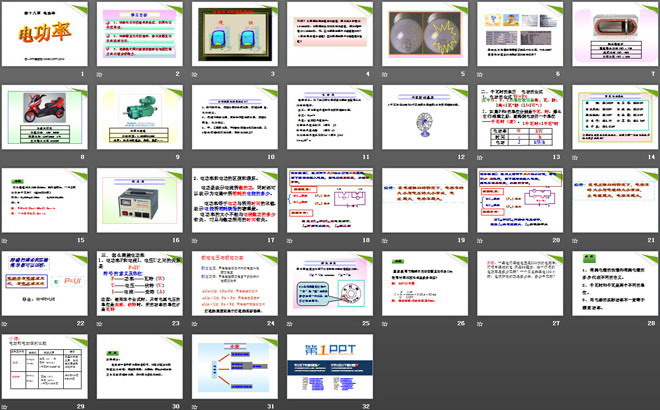The width and height of the screenshot is (660, 410).
Task: Select slide 12 with the electric fan
Action: click(423, 117)
